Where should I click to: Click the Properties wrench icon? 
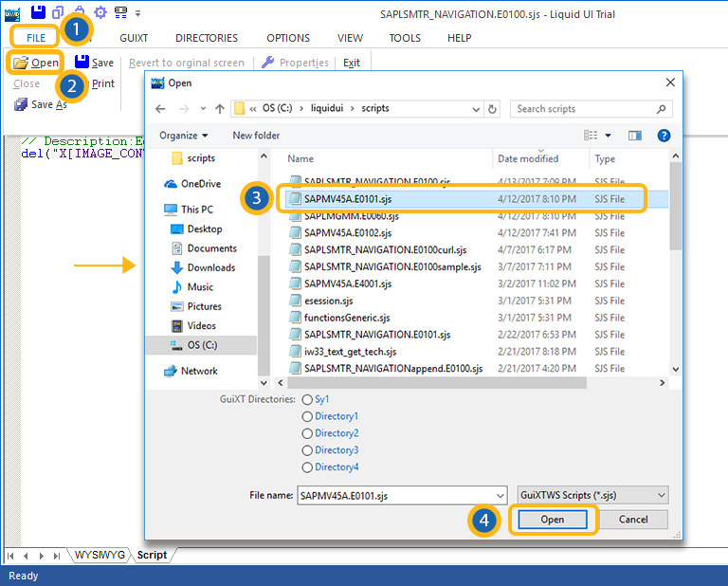268,63
